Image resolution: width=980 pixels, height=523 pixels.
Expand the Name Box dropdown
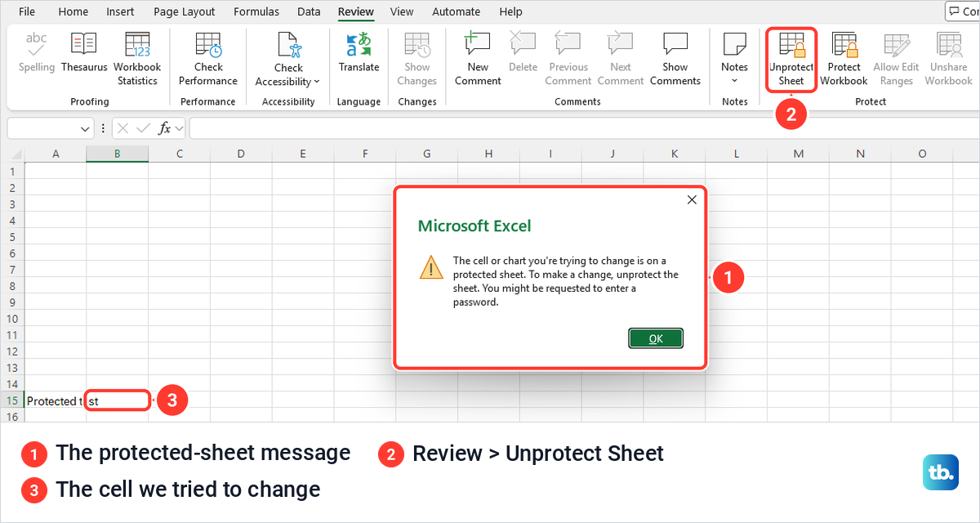click(x=86, y=128)
